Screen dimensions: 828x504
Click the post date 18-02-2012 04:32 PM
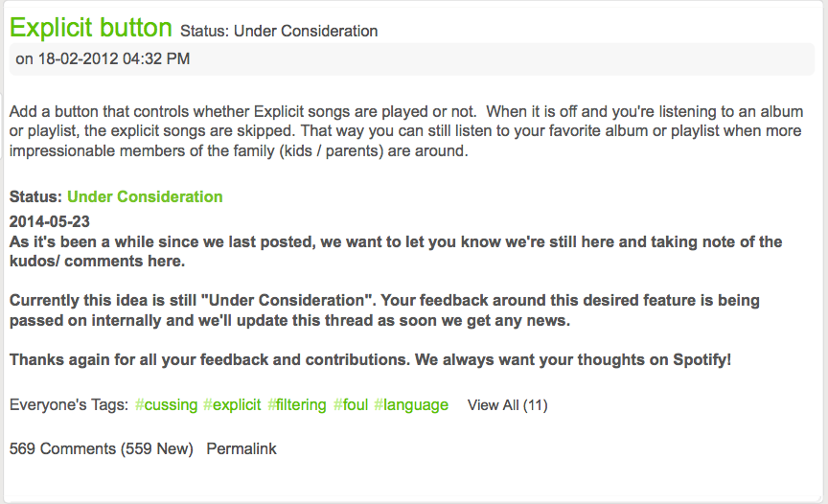point(103,59)
